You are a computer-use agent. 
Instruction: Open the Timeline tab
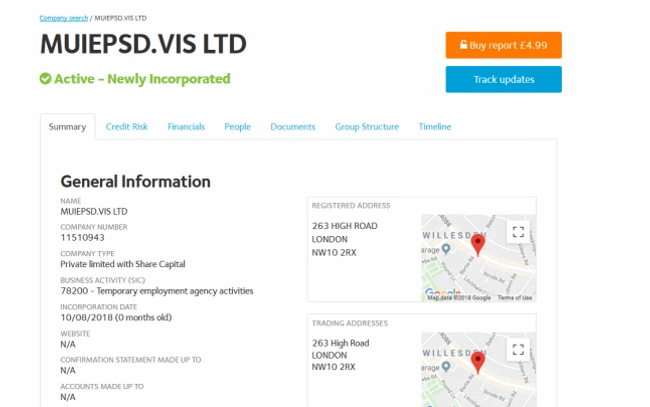pyautogui.click(x=435, y=127)
